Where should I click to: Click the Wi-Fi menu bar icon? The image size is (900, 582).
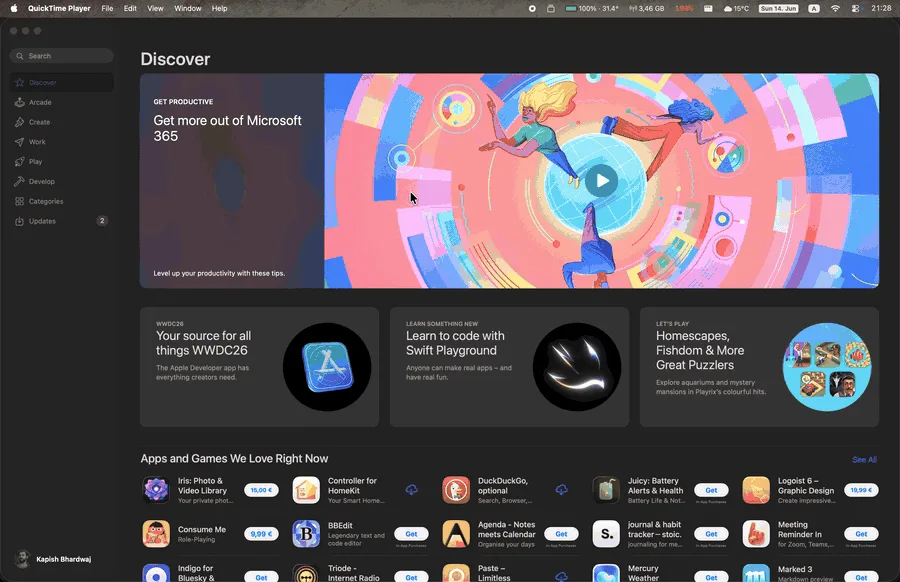835,9
